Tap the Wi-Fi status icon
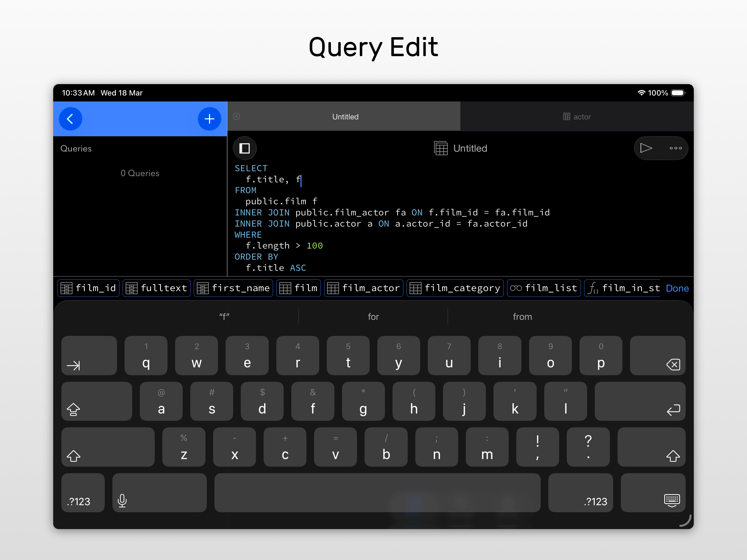747x560 pixels. (641, 93)
